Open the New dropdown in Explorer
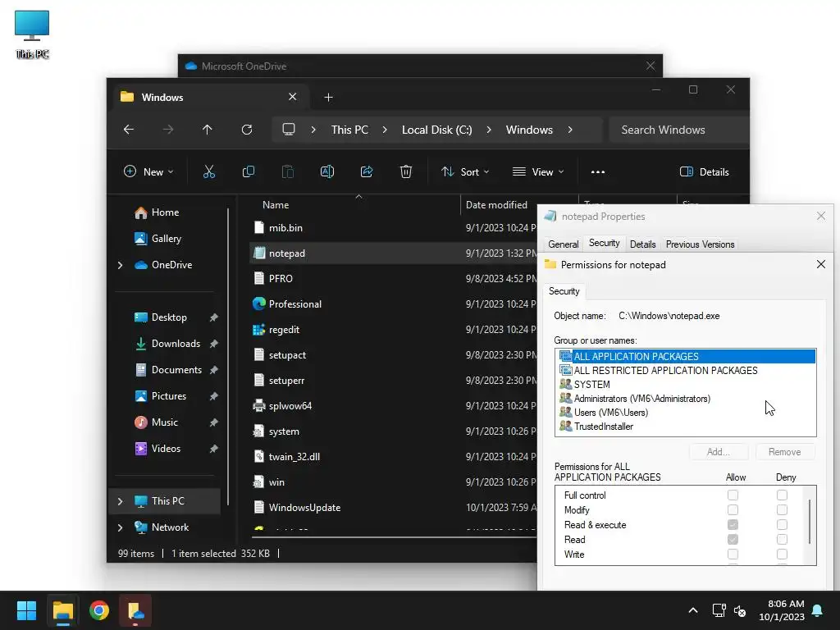The height and width of the screenshot is (630, 840). tap(148, 171)
